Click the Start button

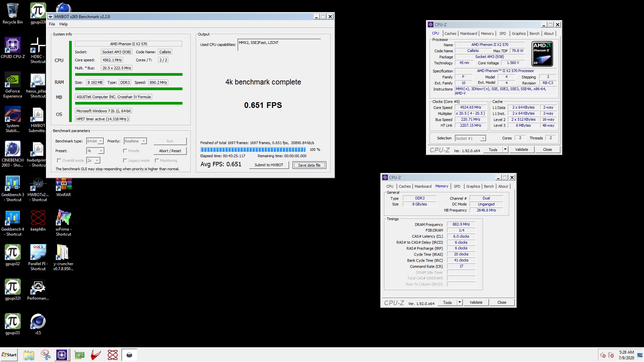[9, 355]
